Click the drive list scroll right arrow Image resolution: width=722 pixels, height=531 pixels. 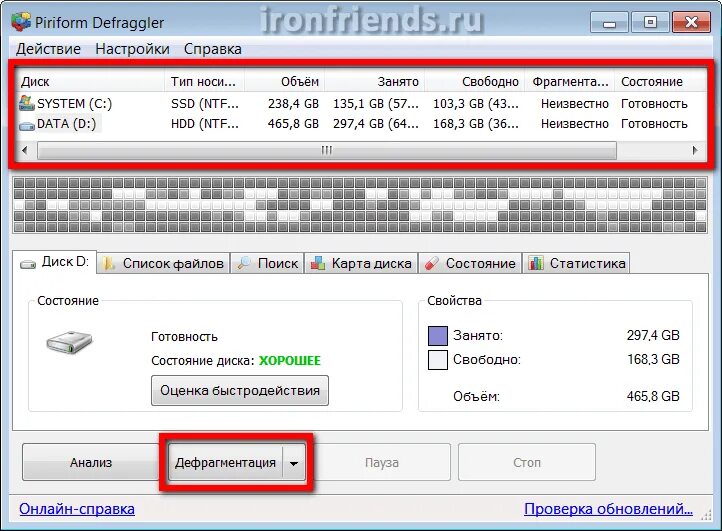(x=695, y=150)
